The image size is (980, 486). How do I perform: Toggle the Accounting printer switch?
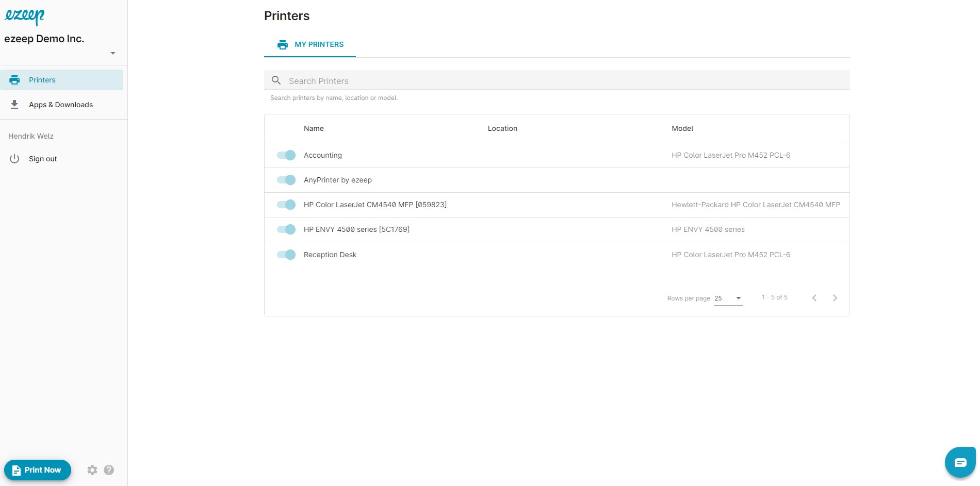coord(286,155)
